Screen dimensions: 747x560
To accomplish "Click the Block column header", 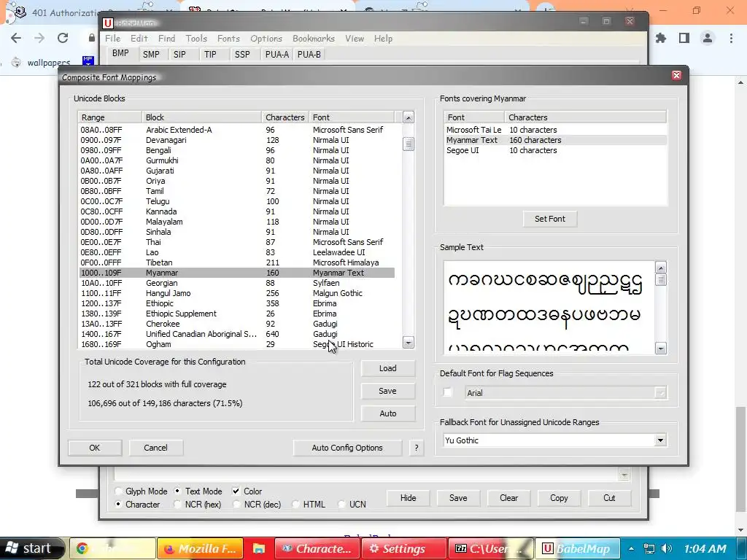I will click(x=201, y=117).
